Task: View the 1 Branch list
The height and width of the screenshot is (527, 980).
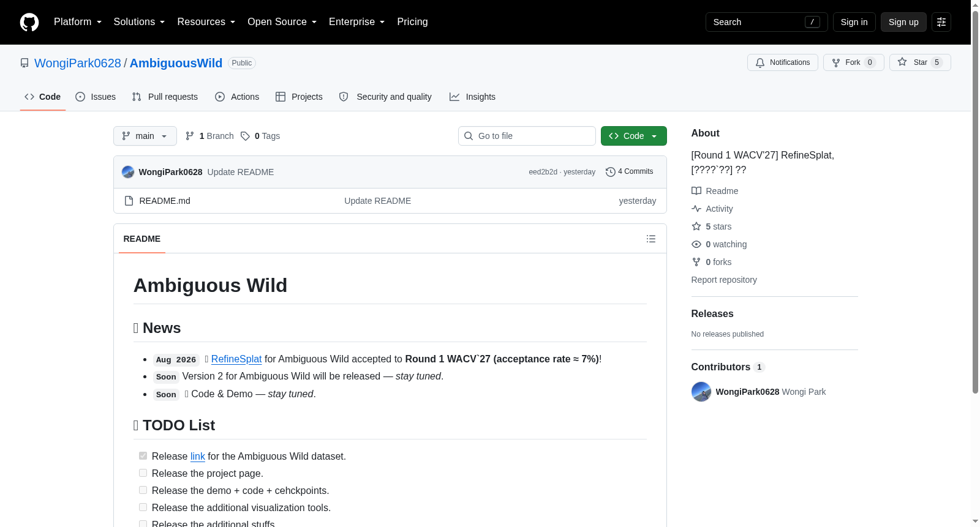Action: point(209,136)
